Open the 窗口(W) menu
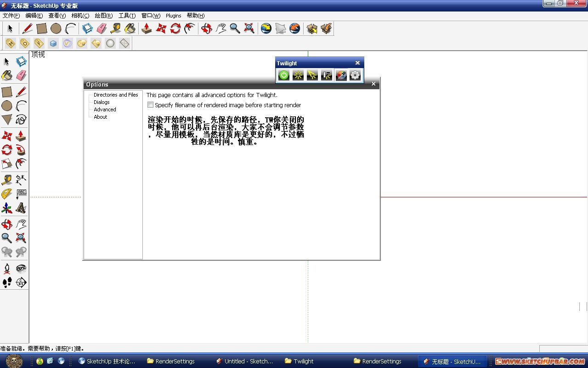Screen dimensions: 588x368 pos(151,16)
